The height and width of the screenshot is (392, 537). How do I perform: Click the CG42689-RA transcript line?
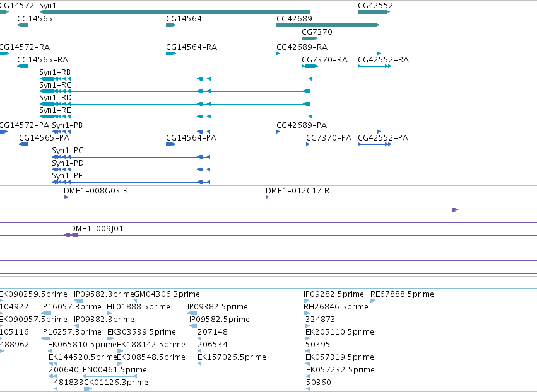tap(328, 54)
